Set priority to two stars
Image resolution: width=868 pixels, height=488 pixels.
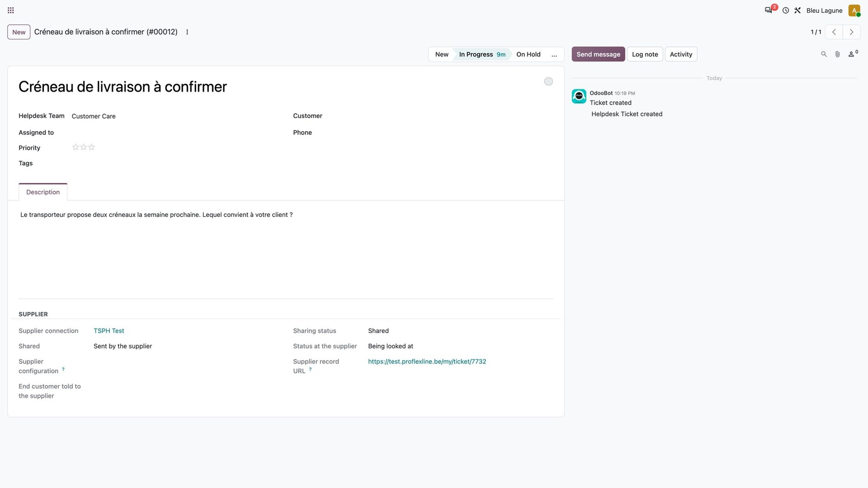(84, 147)
